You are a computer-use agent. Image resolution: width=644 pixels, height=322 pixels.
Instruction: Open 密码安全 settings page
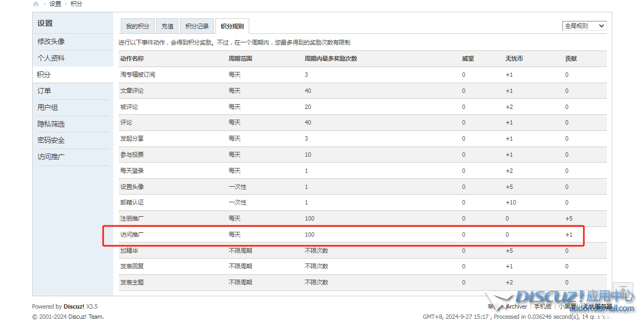(51, 140)
